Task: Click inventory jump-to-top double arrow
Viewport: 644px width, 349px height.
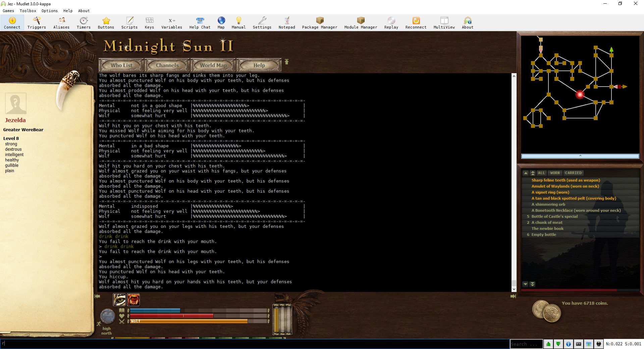Action: [533, 173]
